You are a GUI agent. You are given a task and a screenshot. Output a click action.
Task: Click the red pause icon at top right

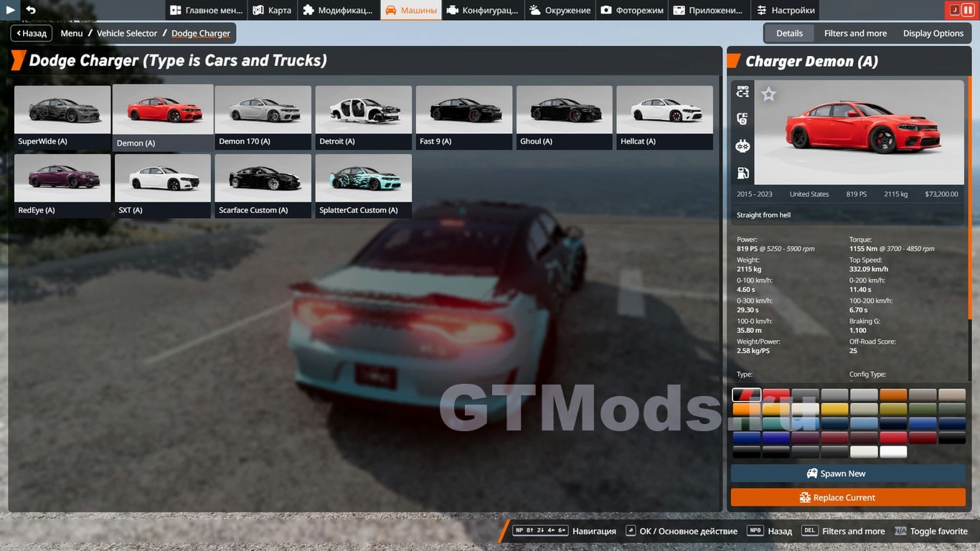coord(968,10)
